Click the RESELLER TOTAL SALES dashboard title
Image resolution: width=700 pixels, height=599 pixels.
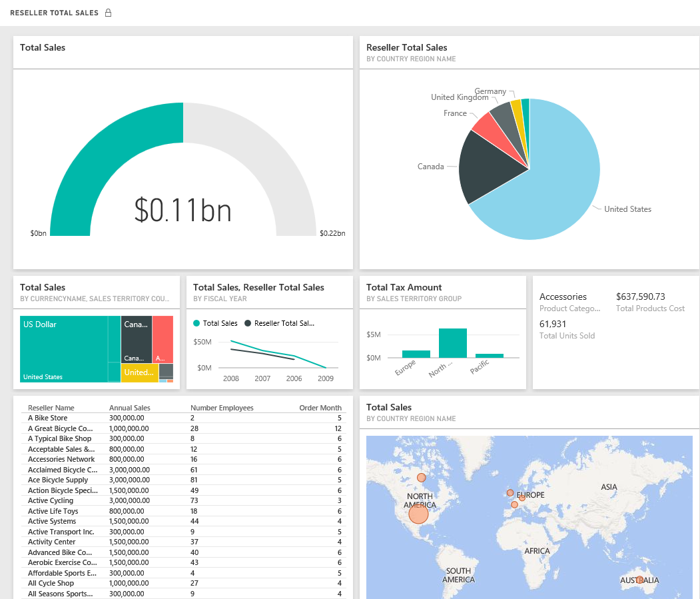(55, 12)
